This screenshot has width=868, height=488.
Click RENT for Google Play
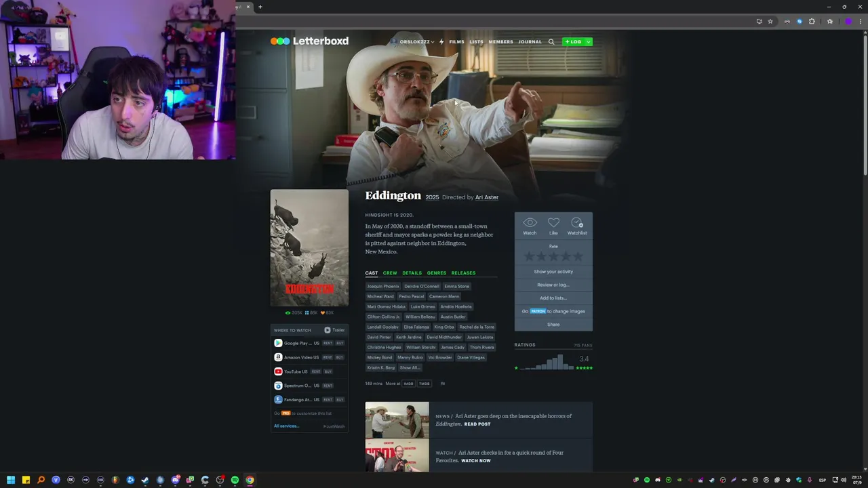tap(328, 343)
